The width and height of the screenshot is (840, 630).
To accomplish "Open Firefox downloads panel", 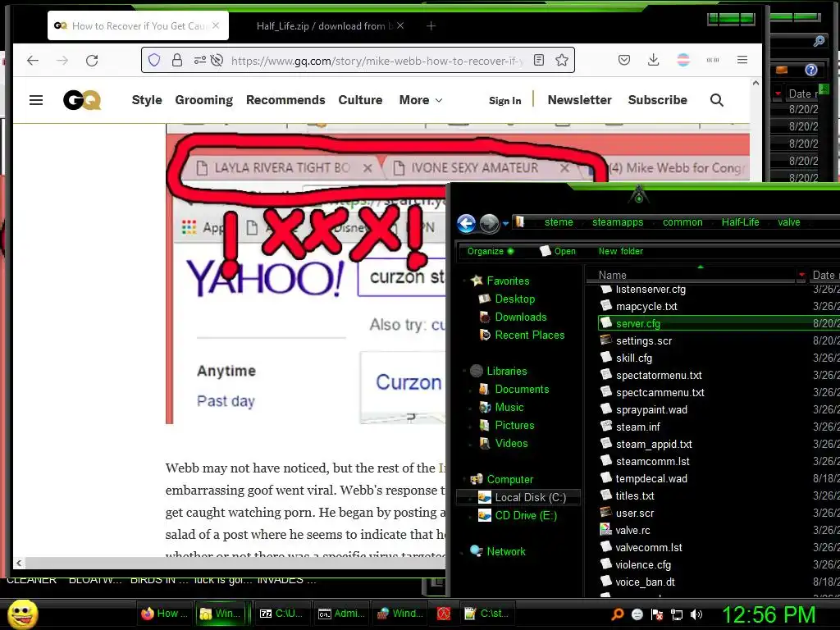I will click(x=654, y=60).
